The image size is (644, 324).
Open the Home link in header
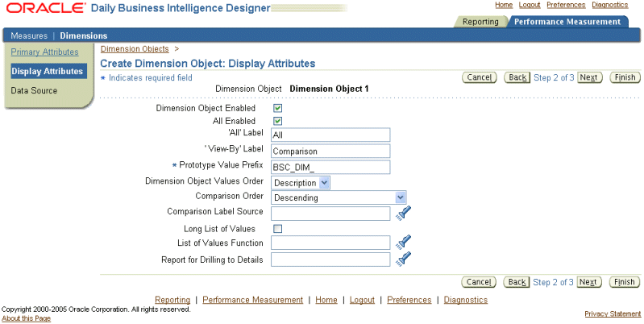(504, 5)
